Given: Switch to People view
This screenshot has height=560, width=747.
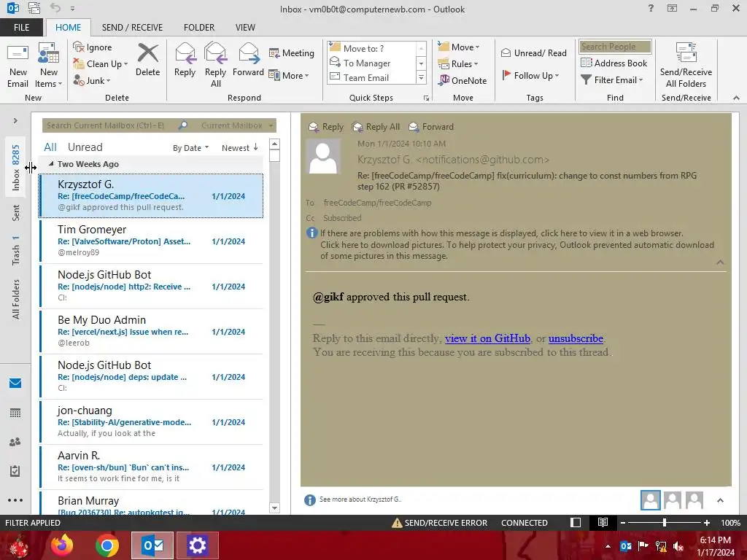Looking at the screenshot, I should (15, 442).
